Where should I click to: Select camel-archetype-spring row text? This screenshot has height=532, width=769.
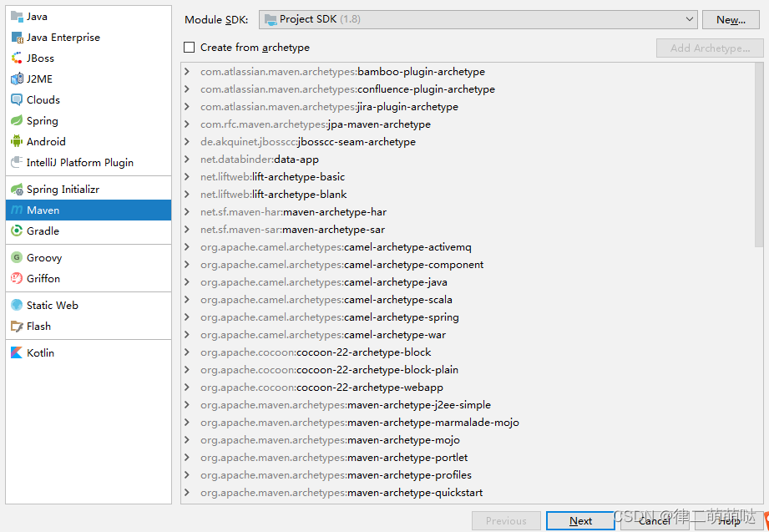pos(330,317)
